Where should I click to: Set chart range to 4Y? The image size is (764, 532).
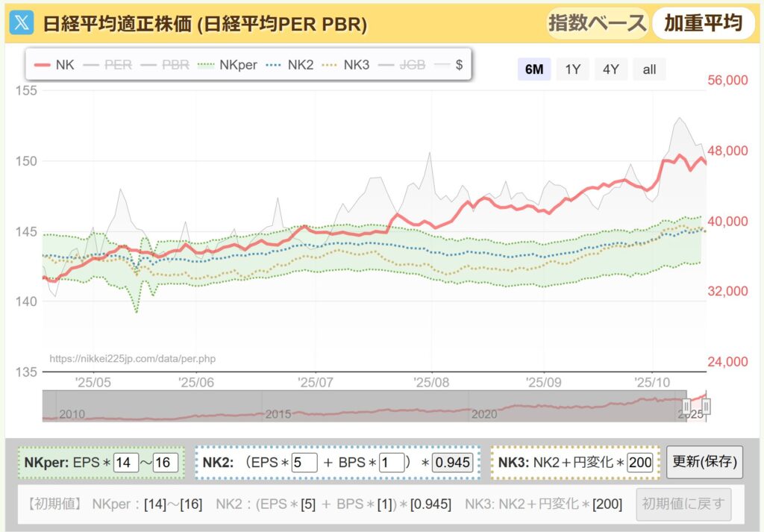point(611,69)
